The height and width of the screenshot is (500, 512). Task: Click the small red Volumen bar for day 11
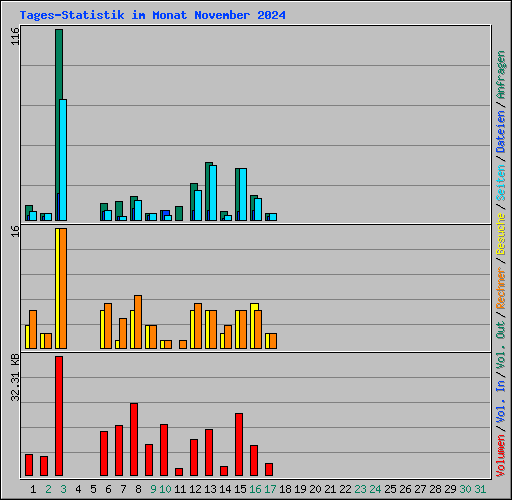point(179,472)
